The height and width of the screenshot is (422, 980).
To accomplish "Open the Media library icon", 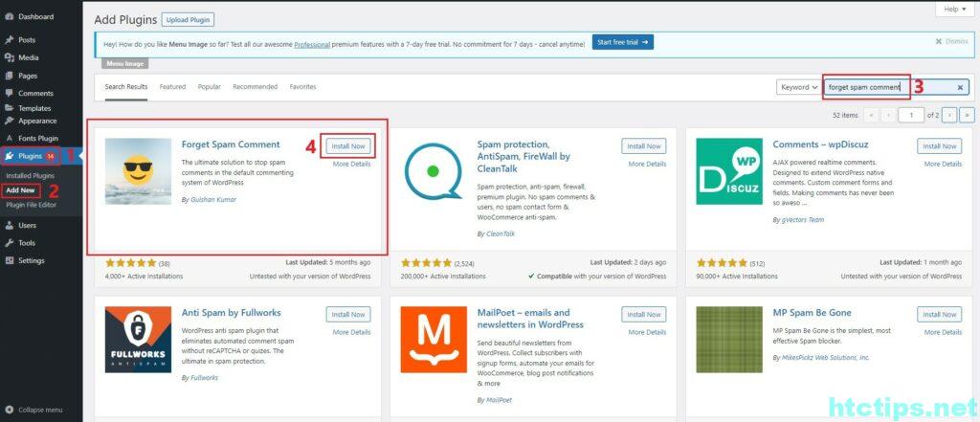I will point(10,57).
